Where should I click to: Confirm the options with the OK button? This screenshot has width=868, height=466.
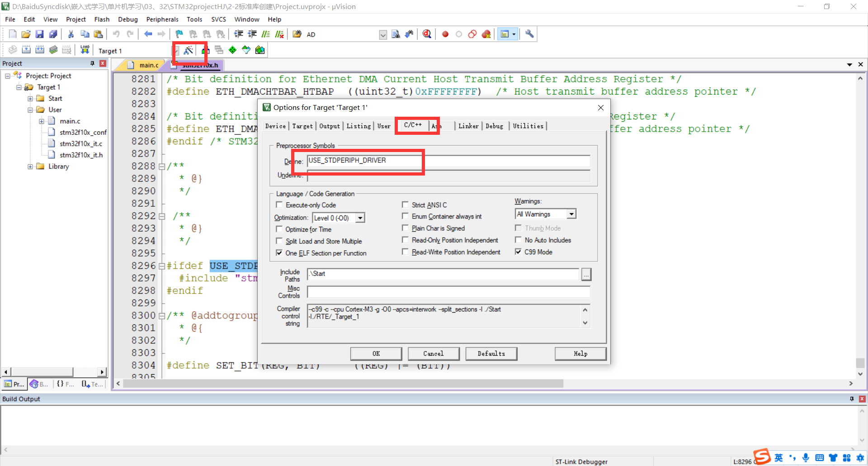[376, 354]
